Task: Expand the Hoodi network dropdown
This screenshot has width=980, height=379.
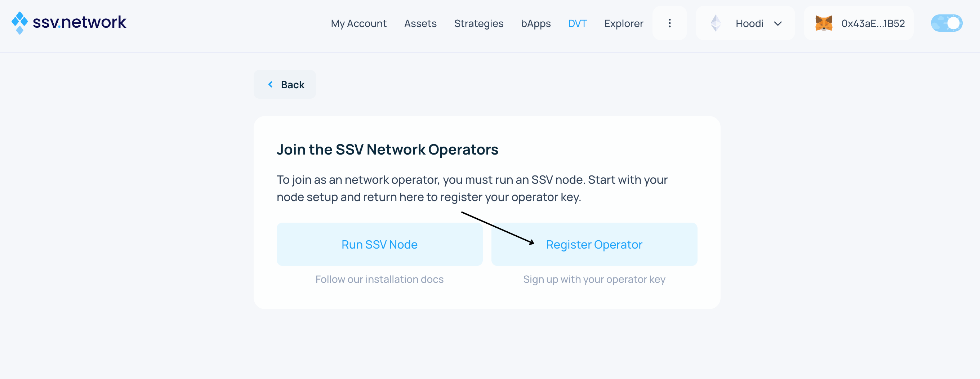Action: [777, 23]
